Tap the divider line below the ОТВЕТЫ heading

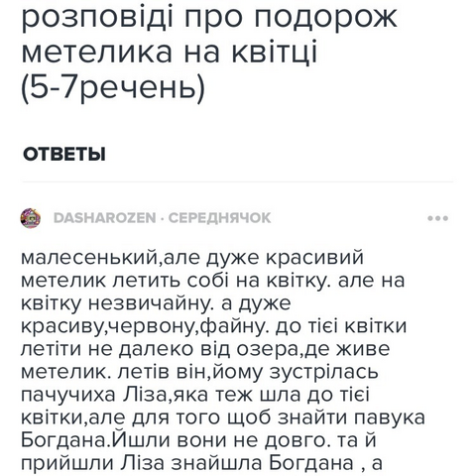click(238, 181)
